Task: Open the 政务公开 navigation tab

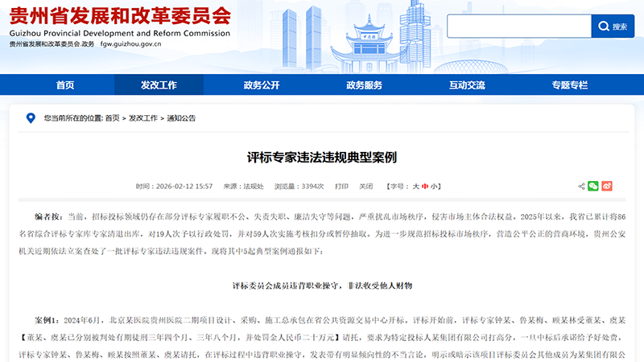Action: 262,85
